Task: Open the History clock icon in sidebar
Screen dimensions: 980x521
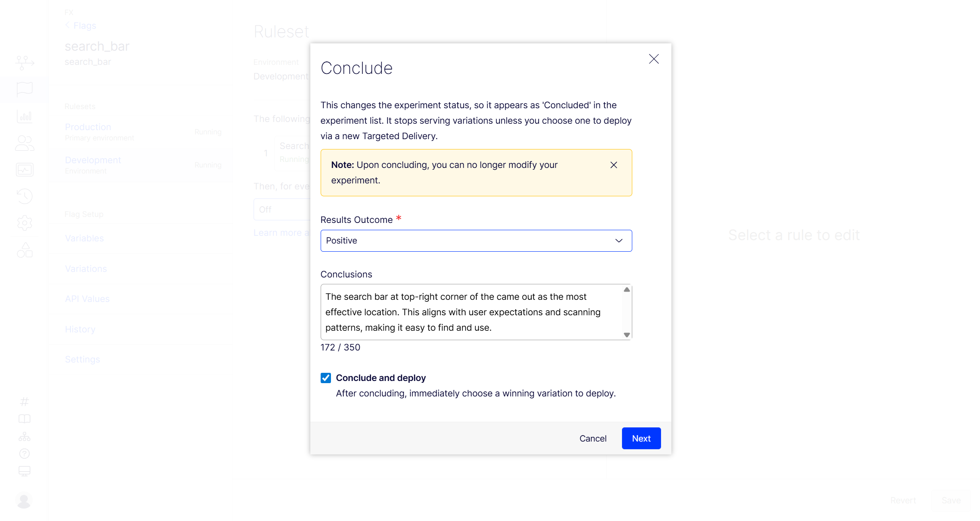Action: [x=24, y=196]
